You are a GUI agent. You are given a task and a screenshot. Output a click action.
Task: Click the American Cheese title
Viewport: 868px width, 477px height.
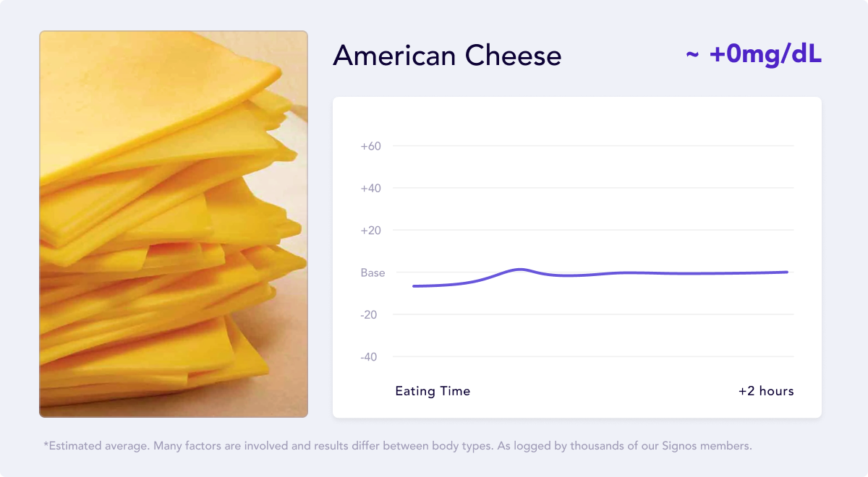(x=447, y=56)
